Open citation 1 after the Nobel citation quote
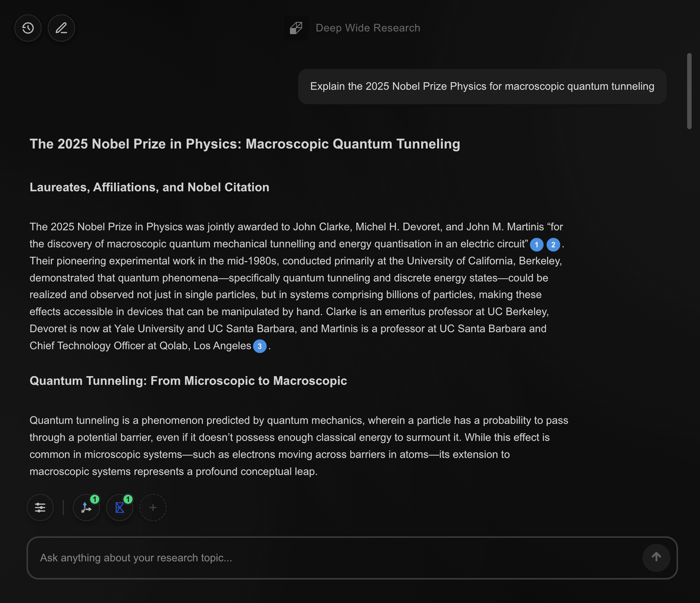The height and width of the screenshot is (603, 700). (537, 244)
